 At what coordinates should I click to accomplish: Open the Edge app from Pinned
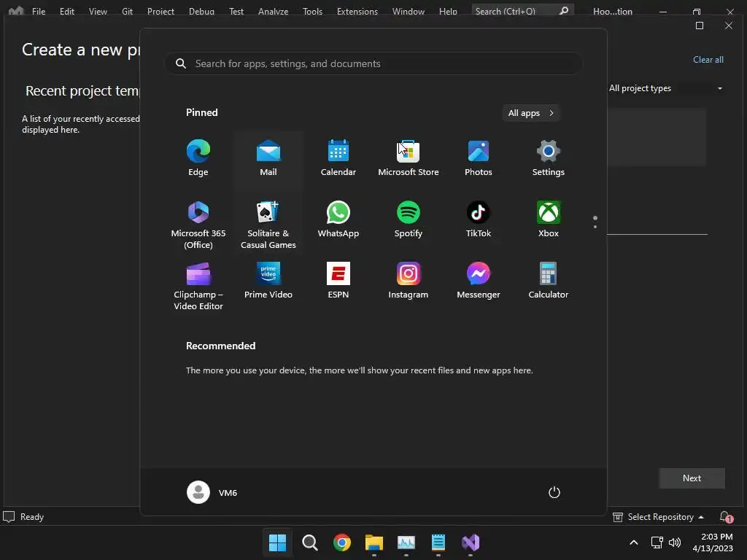[198, 158]
